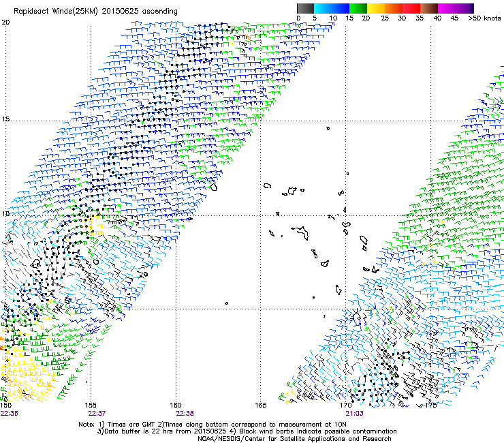
Task: Click the yellow 20-25 knots legend swatch
Action: click(x=376, y=8)
